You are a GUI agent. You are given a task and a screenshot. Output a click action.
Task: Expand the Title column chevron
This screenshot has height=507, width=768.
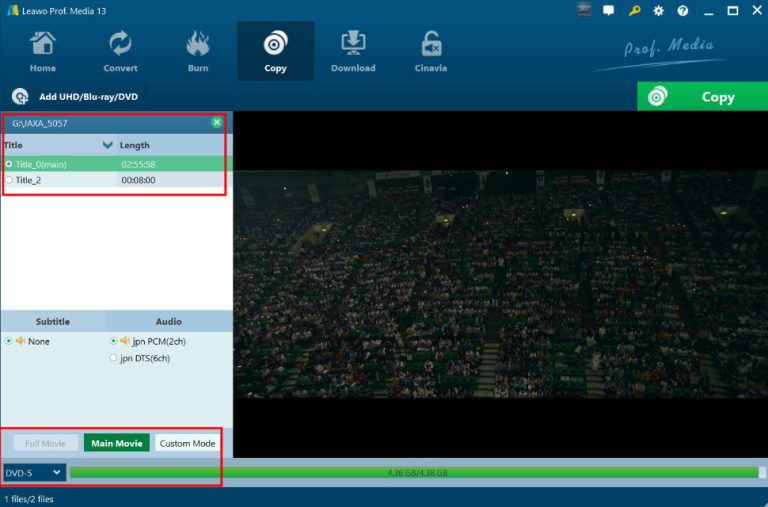108,145
